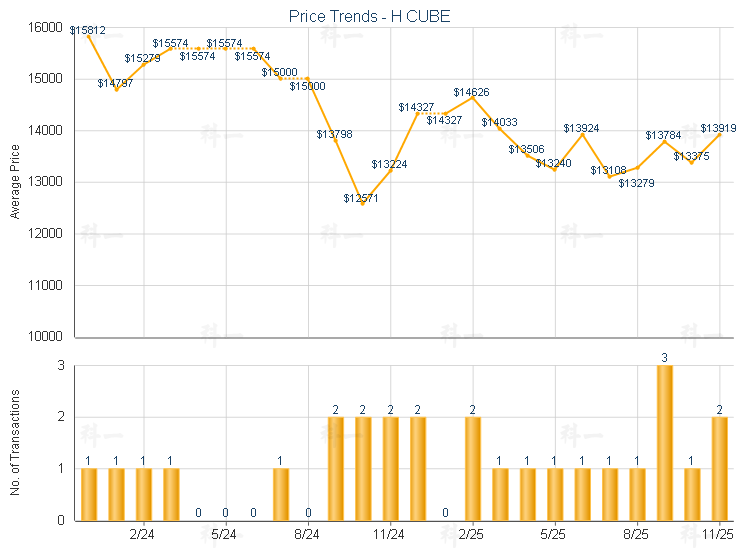
Task: Click the $13919 final price label
Action: click(x=718, y=128)
